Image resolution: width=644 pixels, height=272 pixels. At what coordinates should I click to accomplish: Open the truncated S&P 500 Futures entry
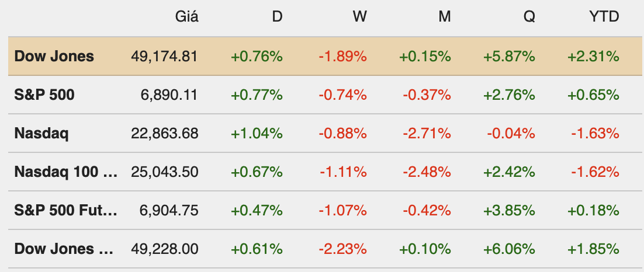click(x=65, y=210)
